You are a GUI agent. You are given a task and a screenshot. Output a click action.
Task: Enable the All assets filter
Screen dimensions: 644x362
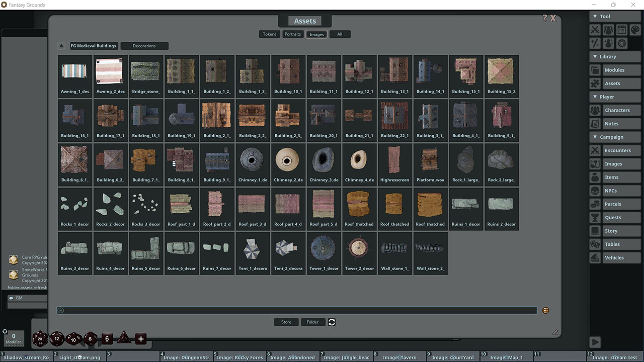click(340, 34)
